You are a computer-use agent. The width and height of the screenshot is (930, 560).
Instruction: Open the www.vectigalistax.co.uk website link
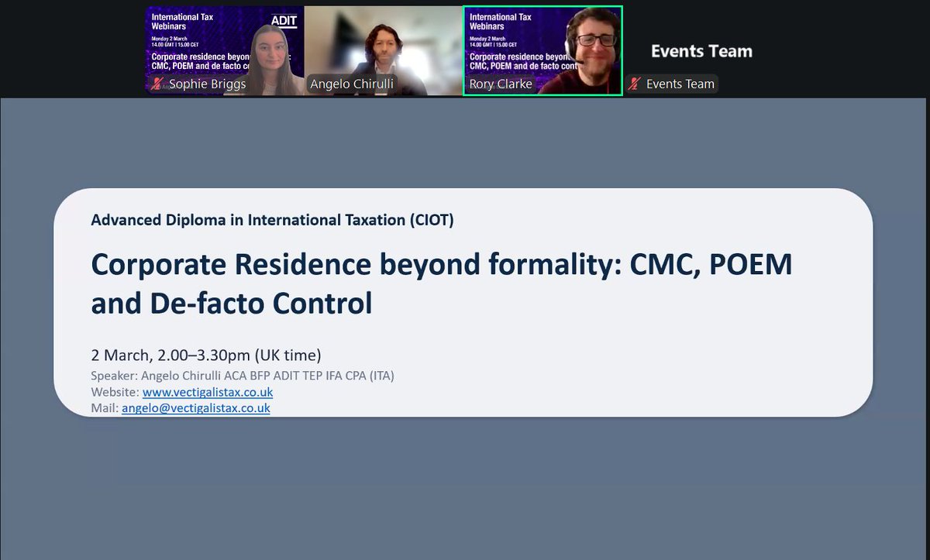[208, 393]
